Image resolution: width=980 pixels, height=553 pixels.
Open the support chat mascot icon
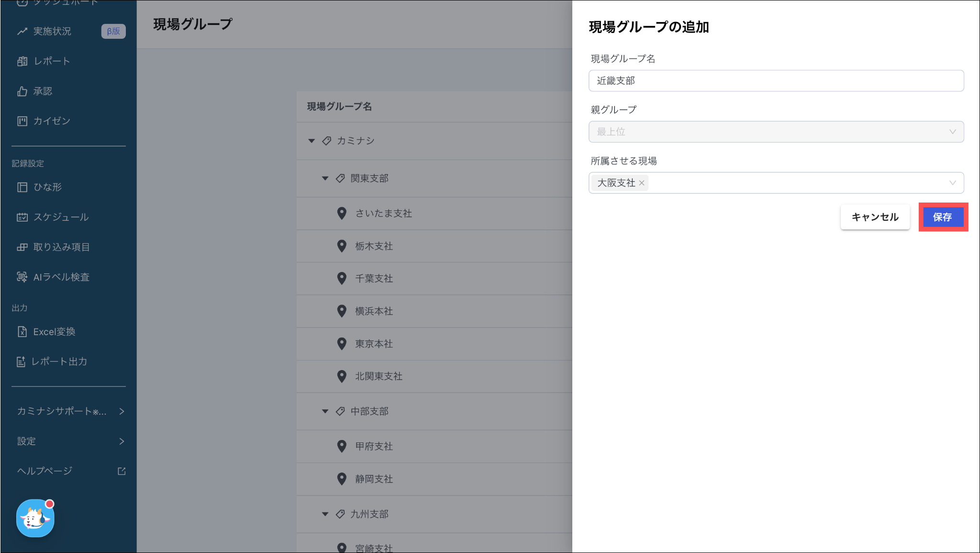click(35, 519)
